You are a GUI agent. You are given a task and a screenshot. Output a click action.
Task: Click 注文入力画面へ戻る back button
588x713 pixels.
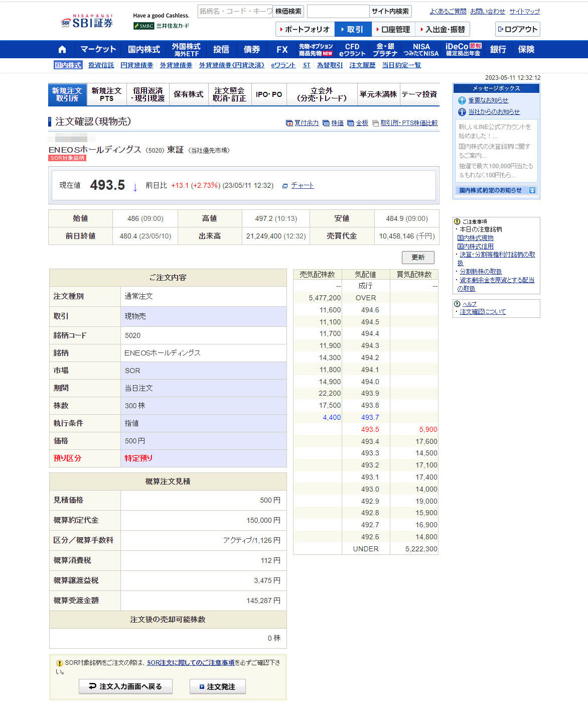click(x=125, y=686)
